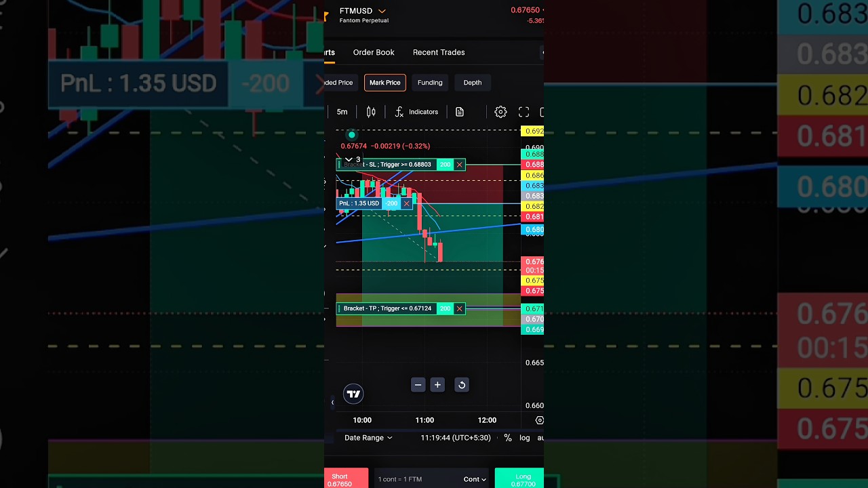868x488 pixels.
Task: Select Mark Price chart mode
Action: click(x=384, y=83)
